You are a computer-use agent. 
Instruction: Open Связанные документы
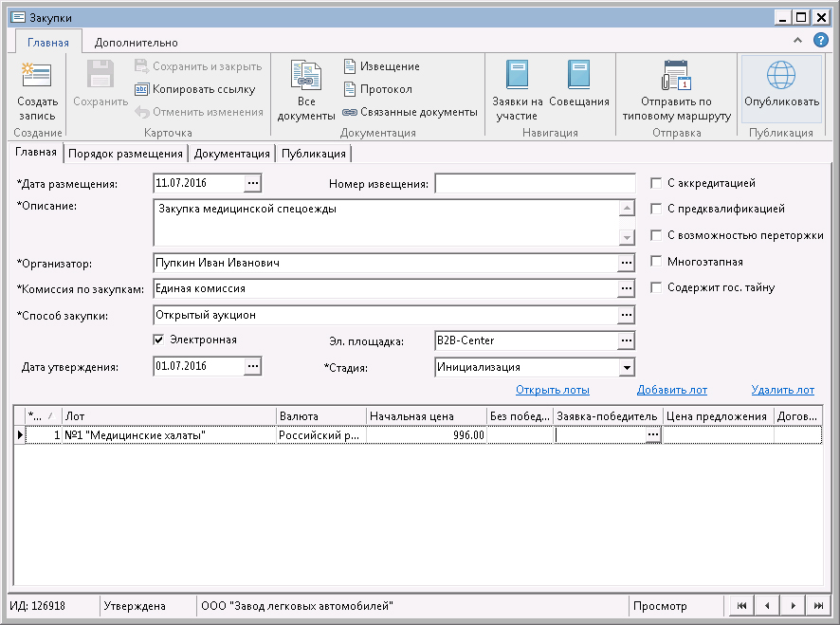coord(411,112)
